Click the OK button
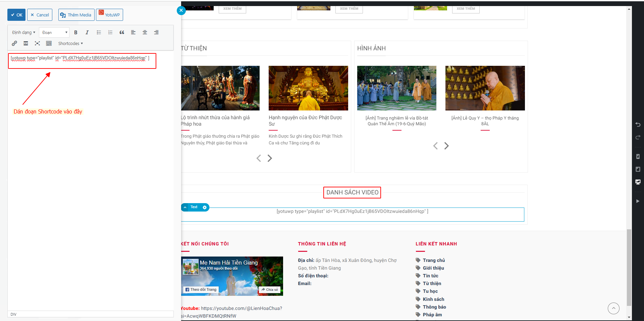This screenshot has width=644, height=321. click(16, 15)
